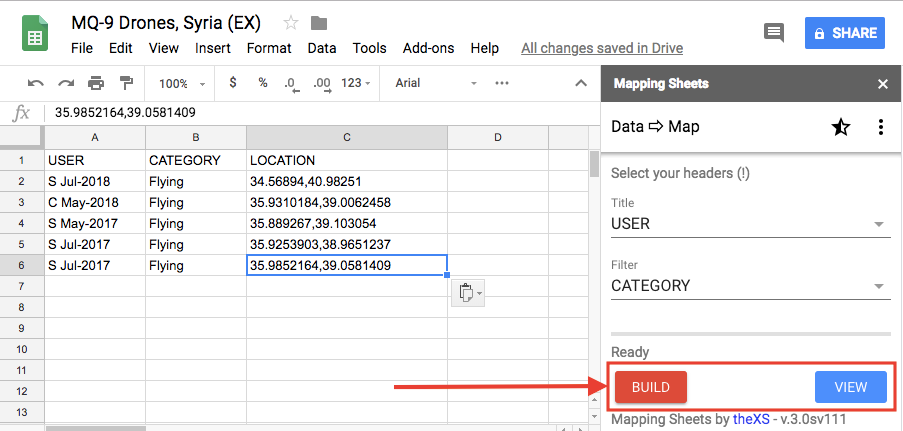Click the print icon
This screenshot has width=903, height=431.
[x=96, y=83]
